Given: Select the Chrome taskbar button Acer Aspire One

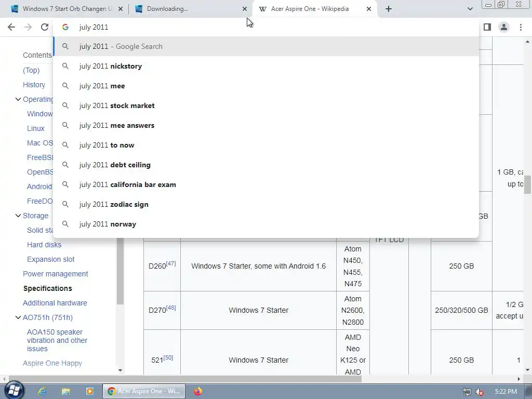Looking at the screenshot, I should pos(144,391).
